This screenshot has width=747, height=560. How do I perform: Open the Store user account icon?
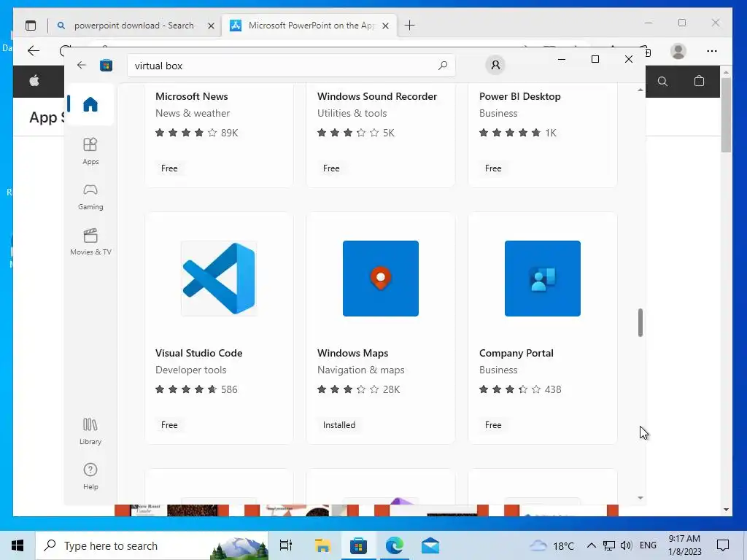495,65
